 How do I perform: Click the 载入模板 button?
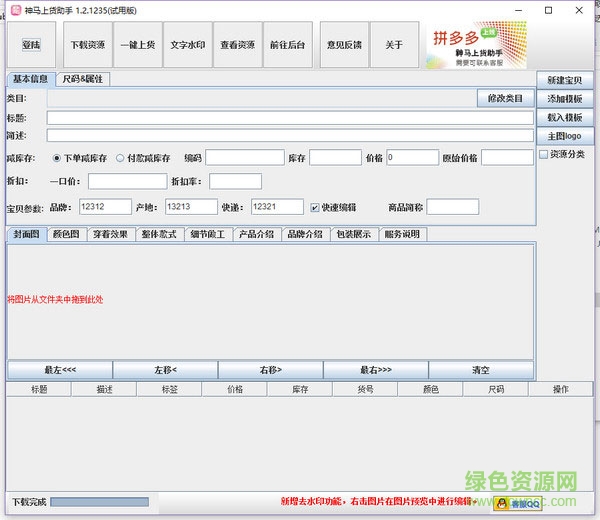tap(565, 117)
